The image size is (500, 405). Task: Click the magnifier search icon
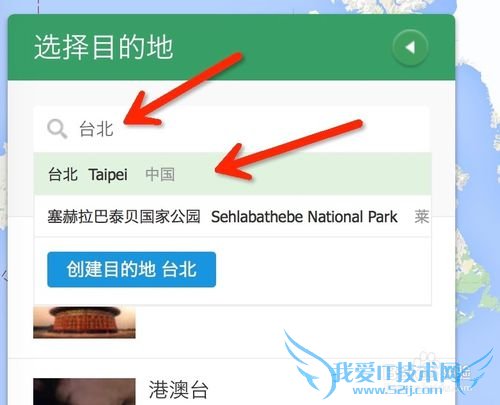click(x=57, y=129)
